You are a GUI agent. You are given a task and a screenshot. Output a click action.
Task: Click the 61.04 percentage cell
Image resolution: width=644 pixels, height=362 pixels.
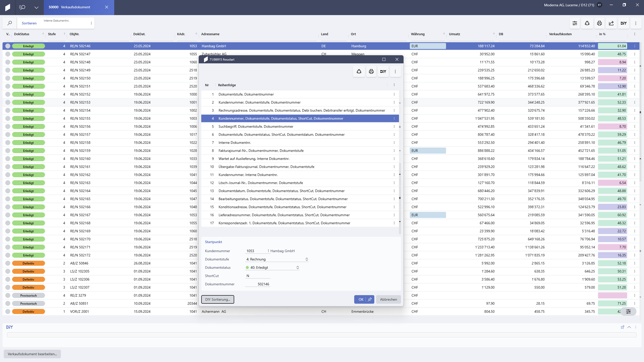pyautogui.click(x=612, y=46)
